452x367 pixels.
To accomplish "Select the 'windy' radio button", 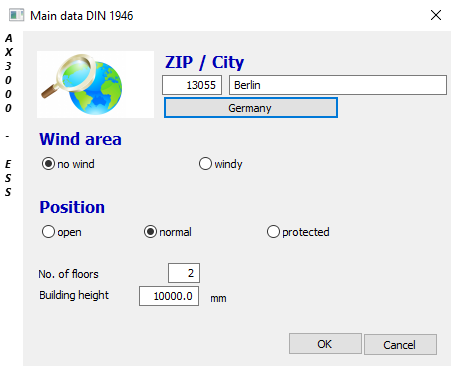I will [x=205, y=164].
